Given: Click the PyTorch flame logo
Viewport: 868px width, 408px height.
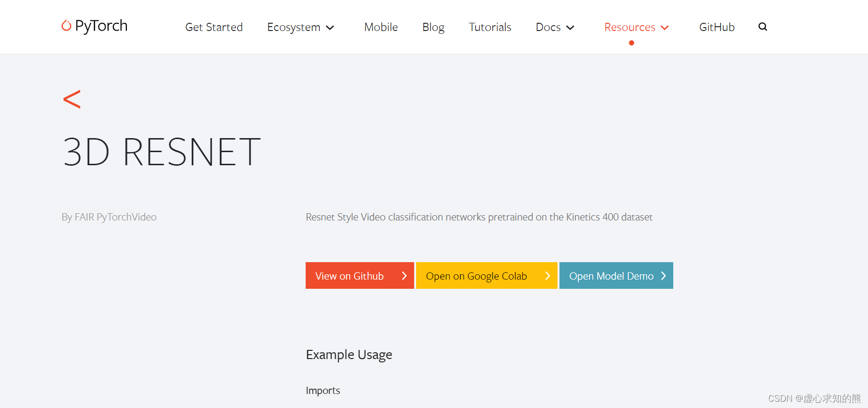Looking at the screenshot, I should point(66,25).
